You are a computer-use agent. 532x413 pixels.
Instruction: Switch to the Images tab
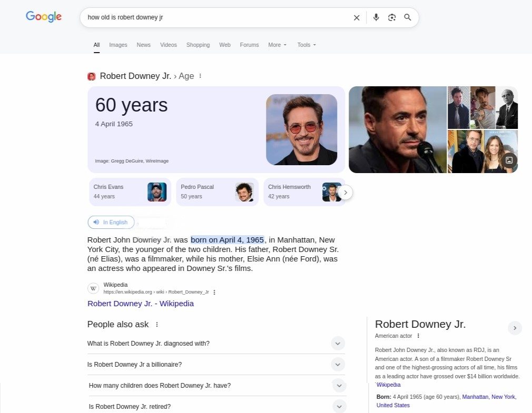point(118,45)
